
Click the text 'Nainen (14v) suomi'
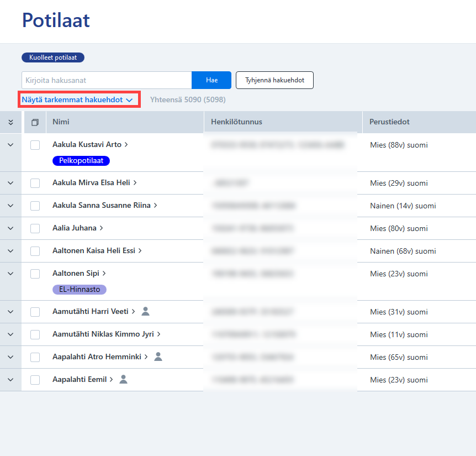tap(403, 206)
